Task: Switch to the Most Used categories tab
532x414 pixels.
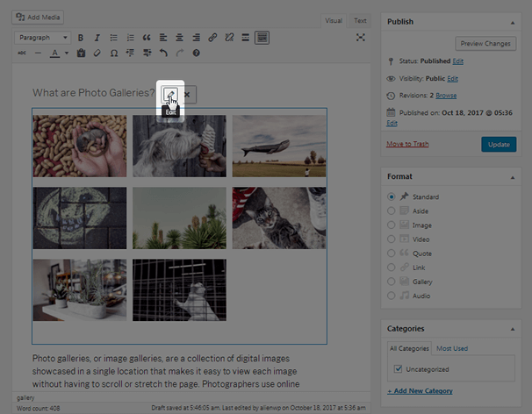Action: (x=452, y=348)
